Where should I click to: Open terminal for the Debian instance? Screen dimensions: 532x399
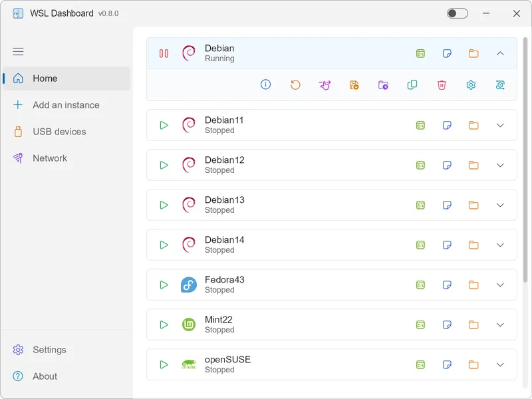(420, 54)
